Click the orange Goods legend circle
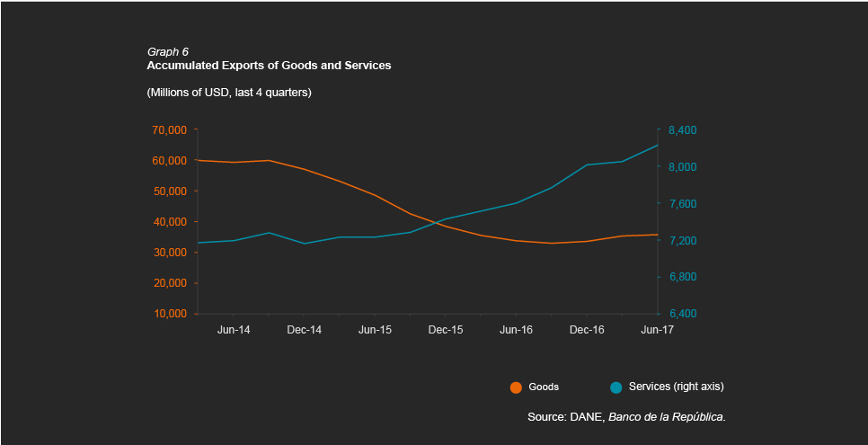Screen dimensions: 868x445 tap(516, 387)
